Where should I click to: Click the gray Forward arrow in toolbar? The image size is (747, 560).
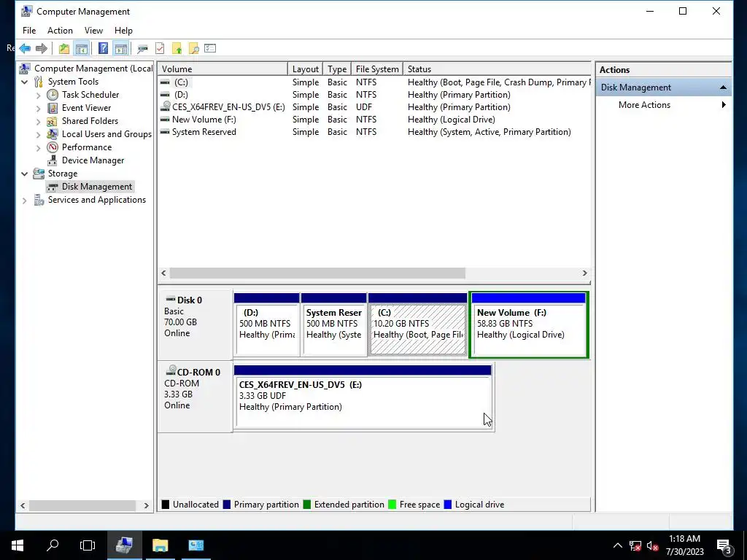(42, 48)
